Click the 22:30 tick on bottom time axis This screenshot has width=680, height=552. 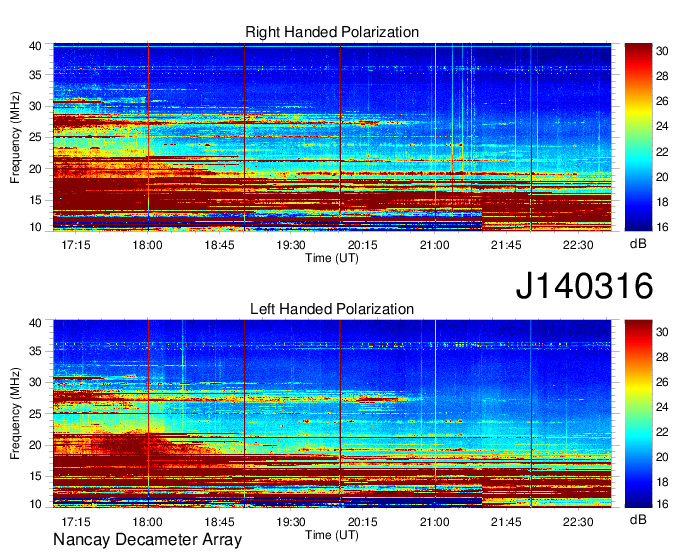[578, 522]
